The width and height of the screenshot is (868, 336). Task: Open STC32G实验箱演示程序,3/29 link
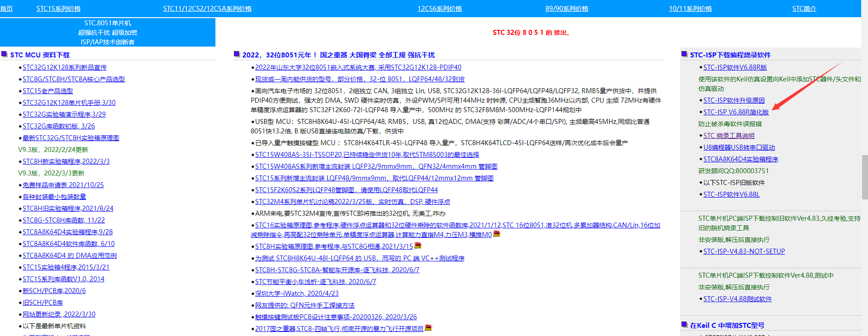coord(64,114)
